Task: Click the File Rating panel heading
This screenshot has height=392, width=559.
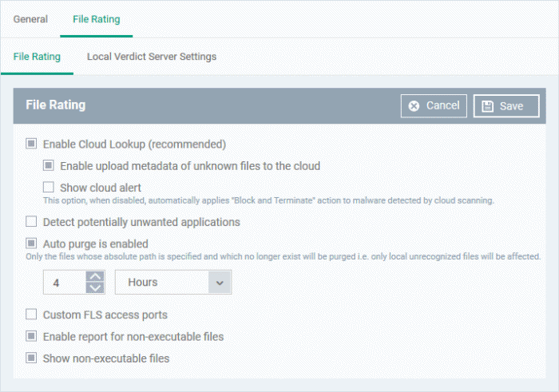Action: pos(56,105)
